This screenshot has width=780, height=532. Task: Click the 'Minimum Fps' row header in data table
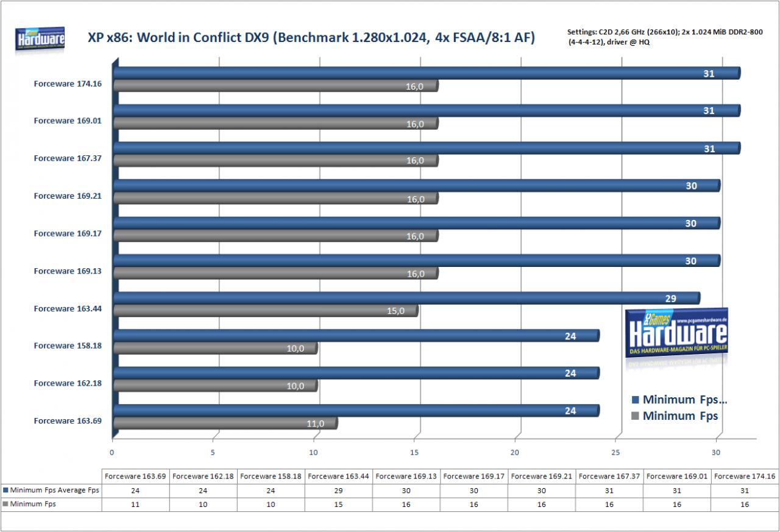click(x=51, y=504)
